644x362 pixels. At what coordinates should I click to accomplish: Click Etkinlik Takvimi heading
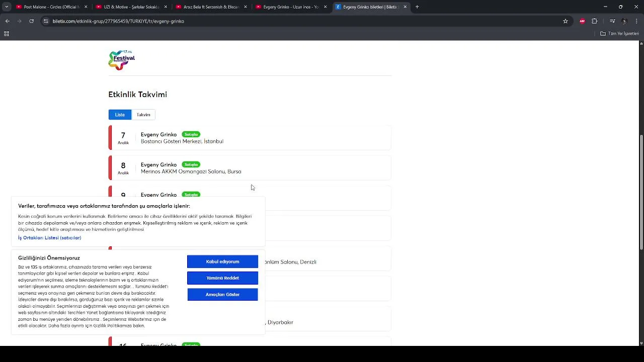pos(137,95)
